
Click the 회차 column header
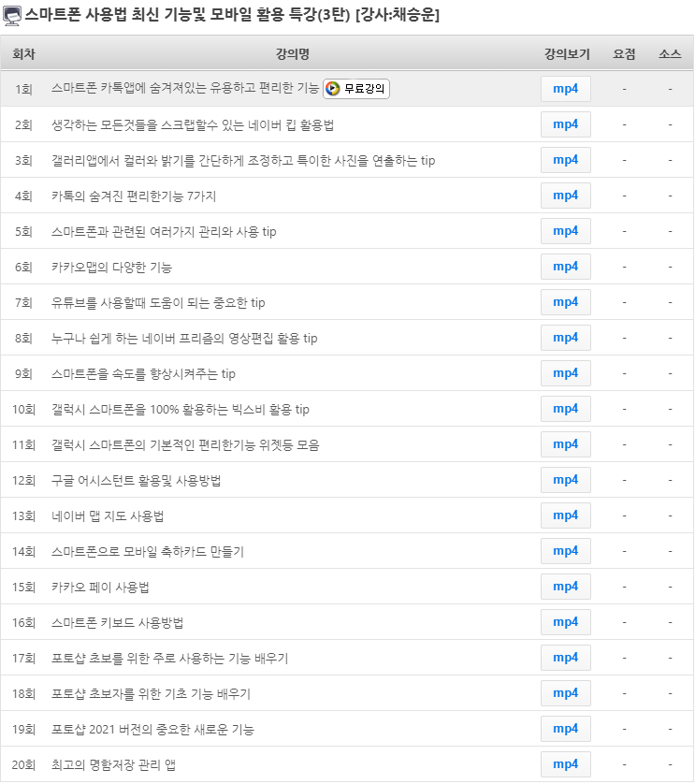click(23, 53)
